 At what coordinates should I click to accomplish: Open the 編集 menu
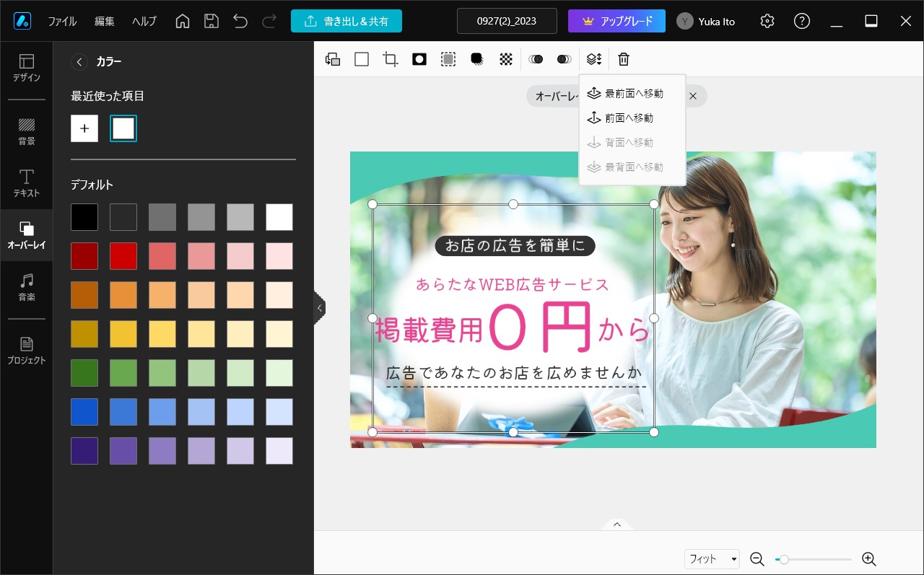105,21
